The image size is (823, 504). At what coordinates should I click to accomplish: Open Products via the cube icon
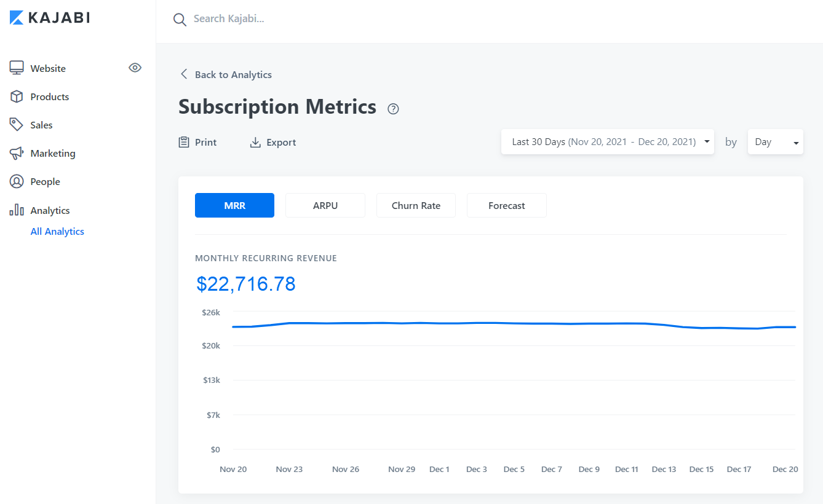click(x=17, y=96)
